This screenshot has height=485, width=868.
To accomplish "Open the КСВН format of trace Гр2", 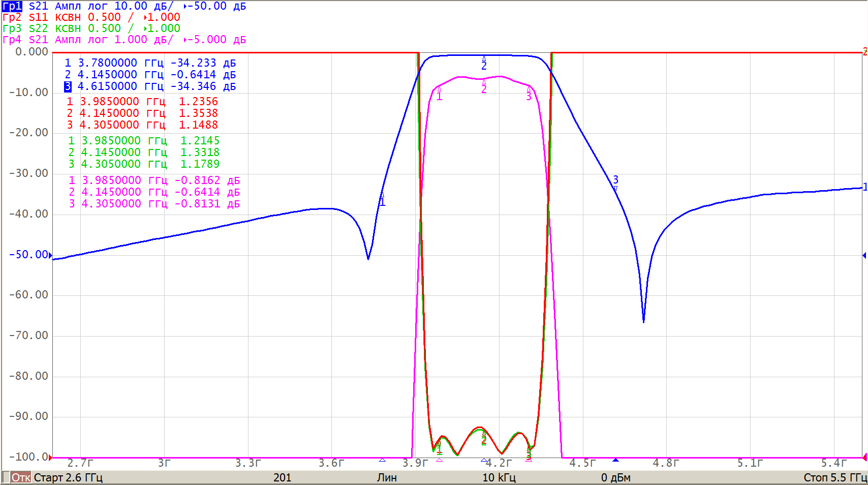I will (68, 17).
